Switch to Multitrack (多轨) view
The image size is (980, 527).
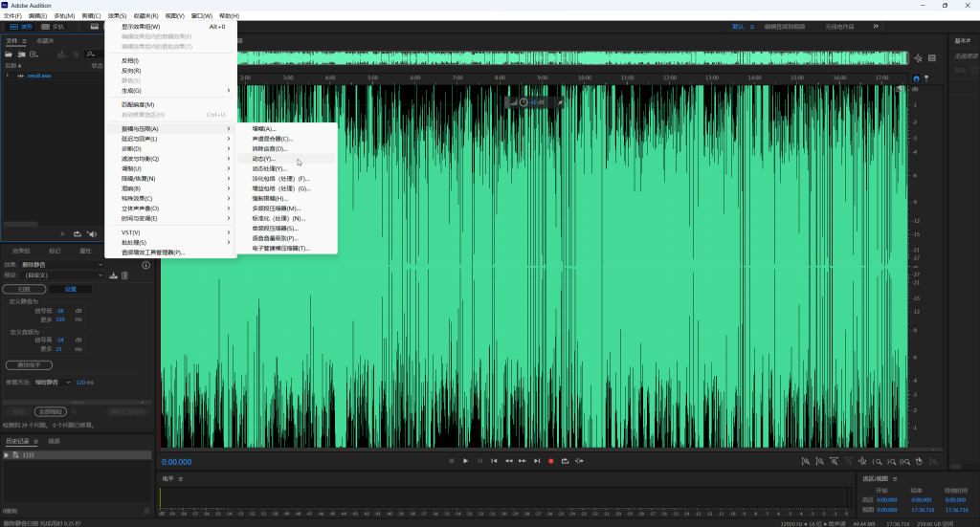(54, 27)
